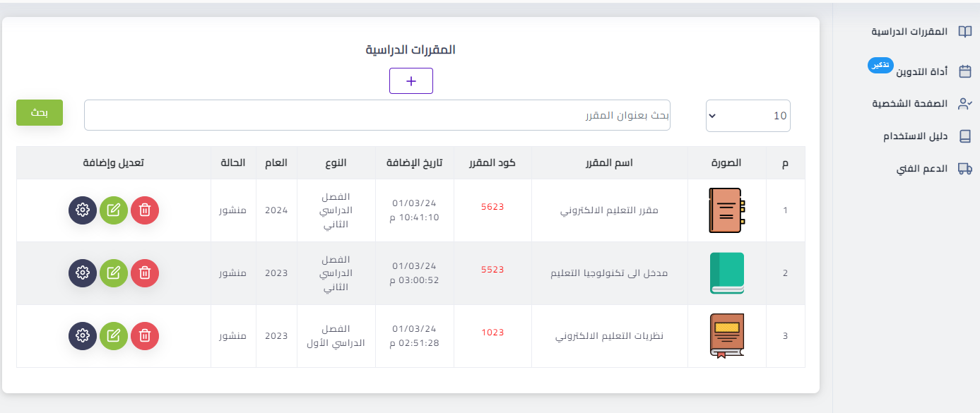
Task: Open settings for course code 1023
Action: (83, 335)
